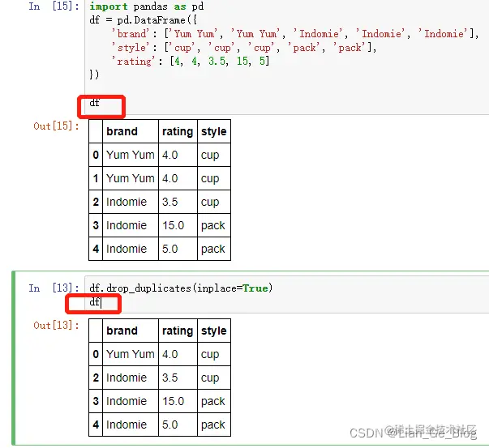The height and width of the screenshot is (448, 489).
Task: Click 'cup' in row 0 of Out[13]
Action: pos(210,355)
